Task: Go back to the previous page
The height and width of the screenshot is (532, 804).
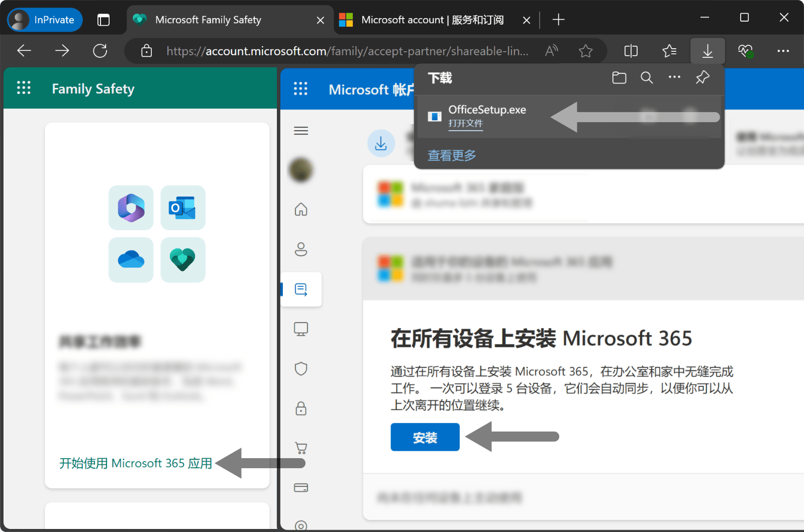Action: (x=24, y=51)
